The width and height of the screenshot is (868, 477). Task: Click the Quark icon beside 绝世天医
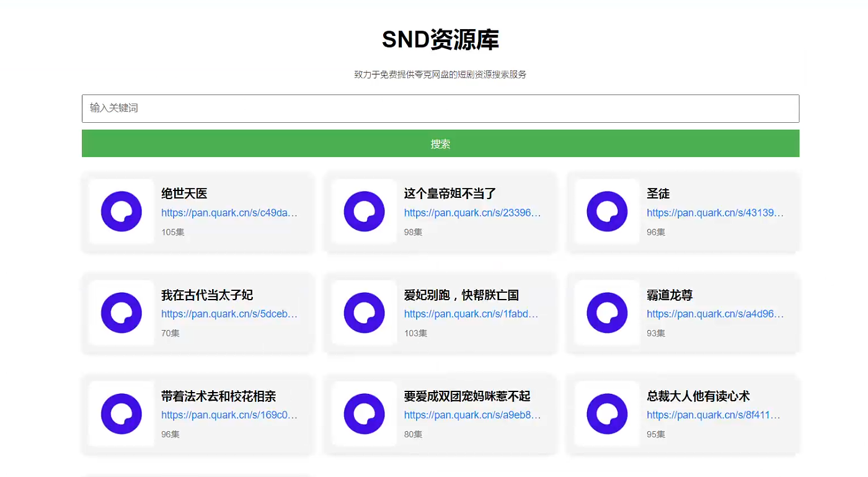point(121,212)
